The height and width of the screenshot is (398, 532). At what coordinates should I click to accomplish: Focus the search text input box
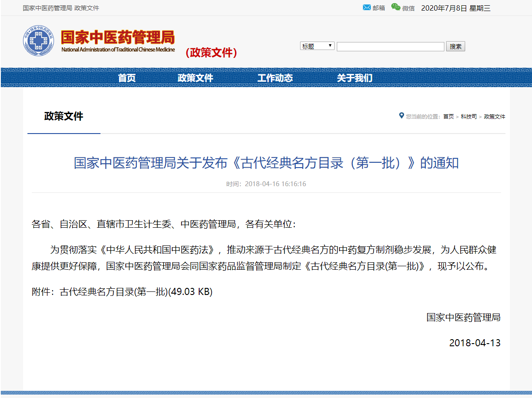(390, 46)
